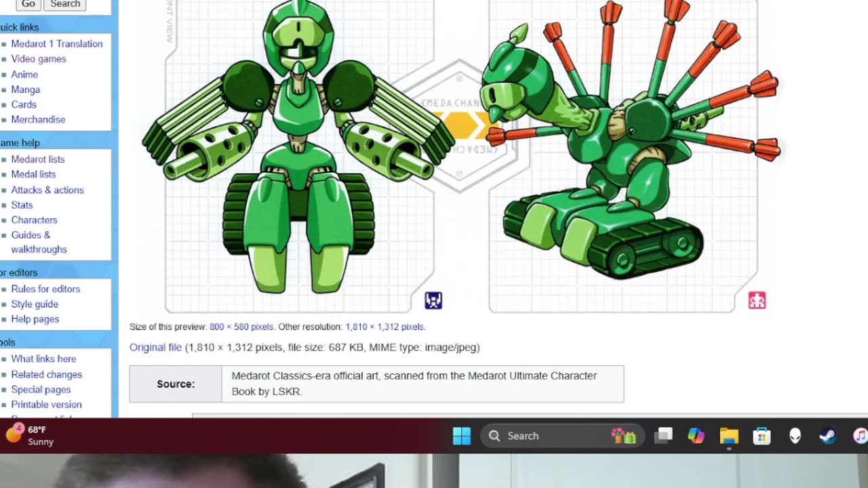Open the Medarot lists page
868x488 pixels.
(38, 159)
